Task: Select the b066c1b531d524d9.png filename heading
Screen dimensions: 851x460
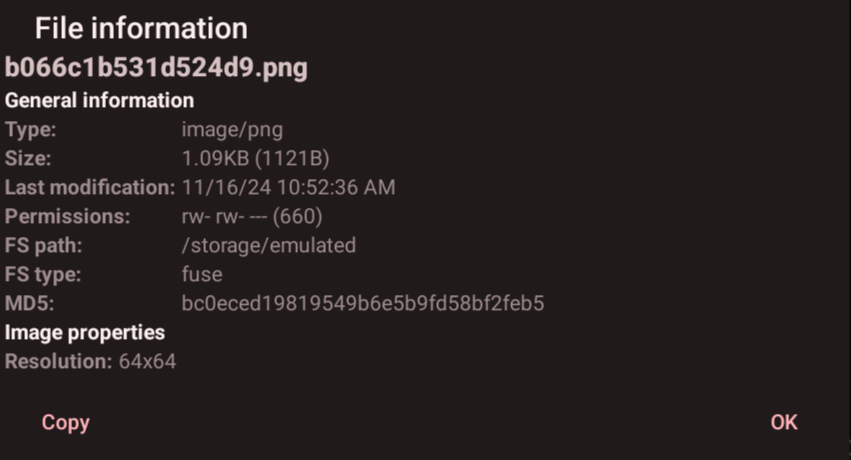Action: (156, 68)
